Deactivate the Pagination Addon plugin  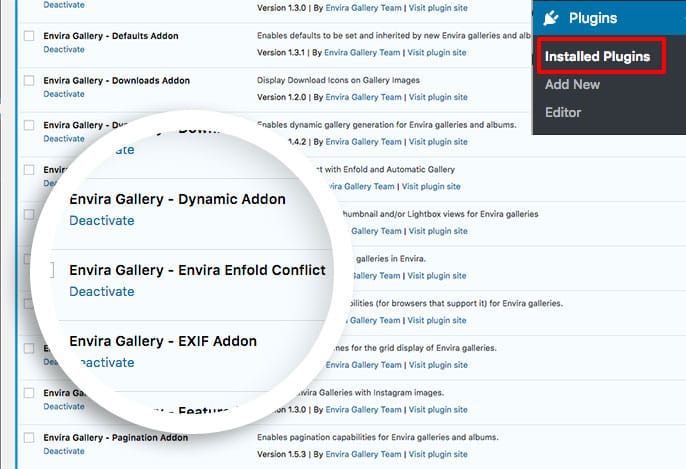pyautogui.click(x=64, y=451)
